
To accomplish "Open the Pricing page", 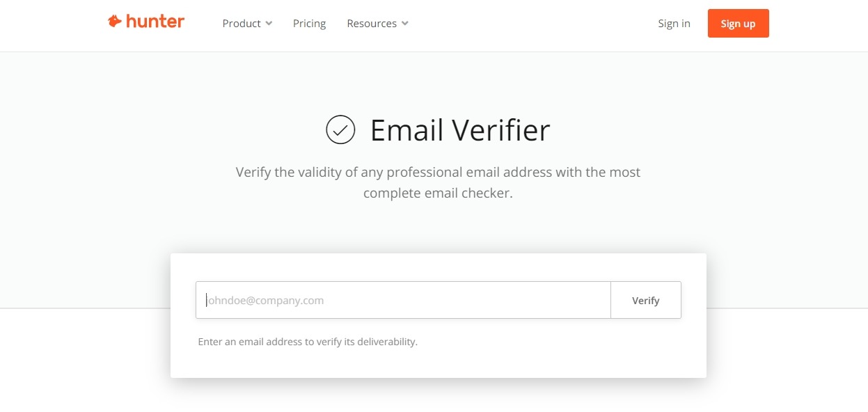I will 309,24.
